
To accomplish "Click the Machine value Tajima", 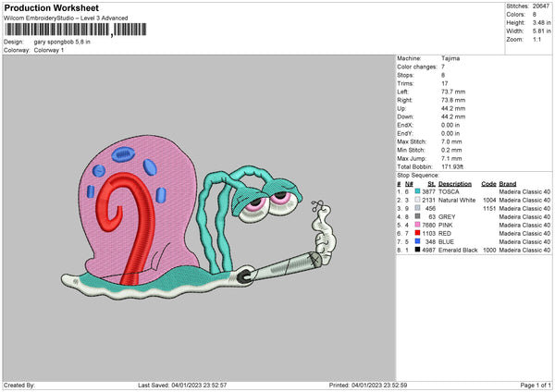I will (450, 58).
